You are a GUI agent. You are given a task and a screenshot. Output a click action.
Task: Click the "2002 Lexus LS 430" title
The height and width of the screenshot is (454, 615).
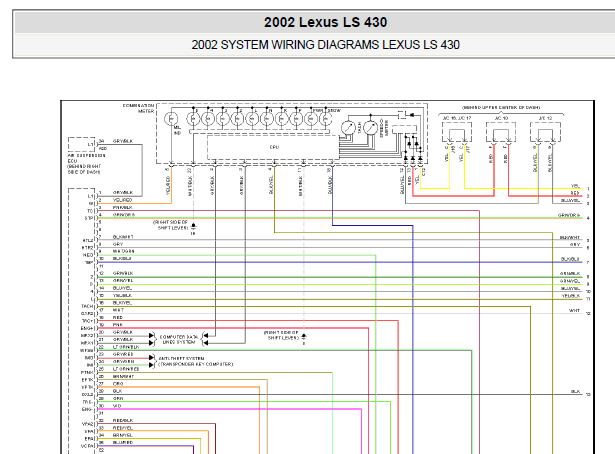click(x=325, y=22)
